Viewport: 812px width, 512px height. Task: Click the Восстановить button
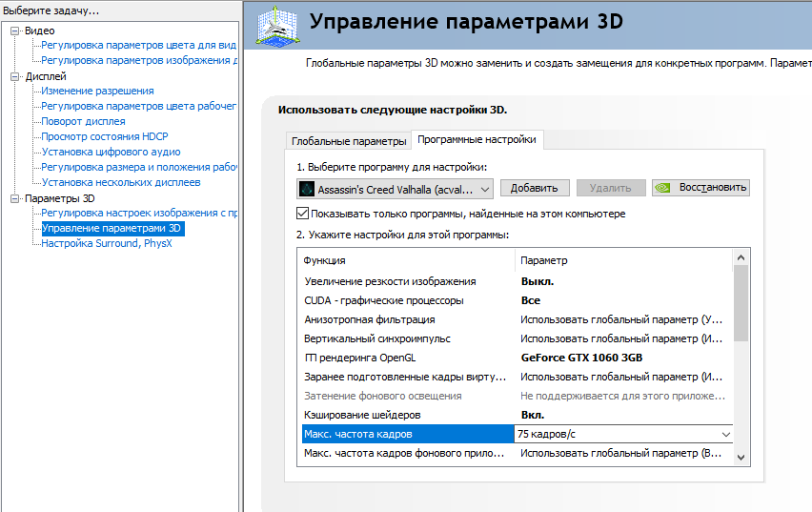(700, 187)
